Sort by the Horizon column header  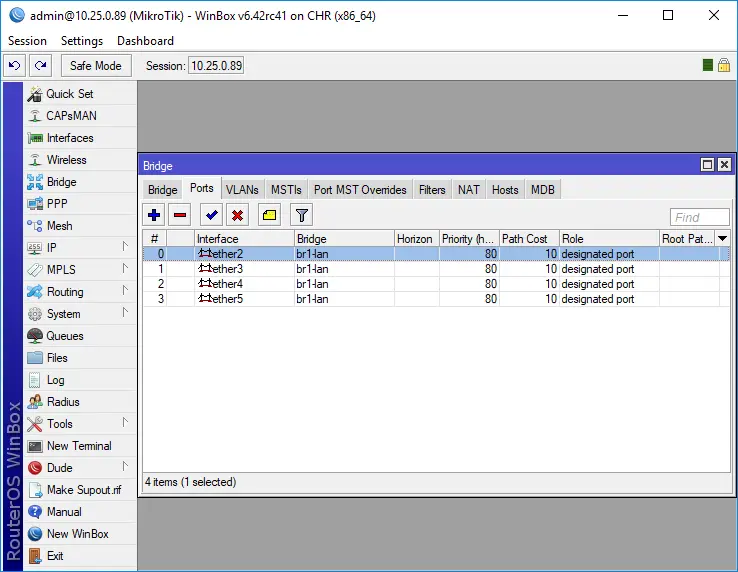[x=417, y=239]
